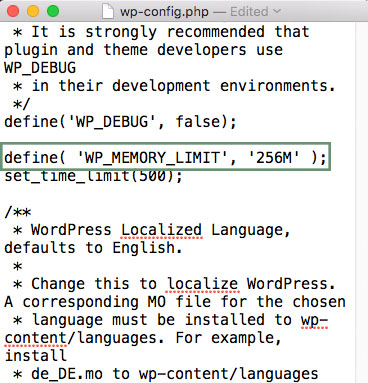This screenshot has height=383, width=368.
Task: Click the wp-config.php window title text
Action: click(x=164, y=12)
